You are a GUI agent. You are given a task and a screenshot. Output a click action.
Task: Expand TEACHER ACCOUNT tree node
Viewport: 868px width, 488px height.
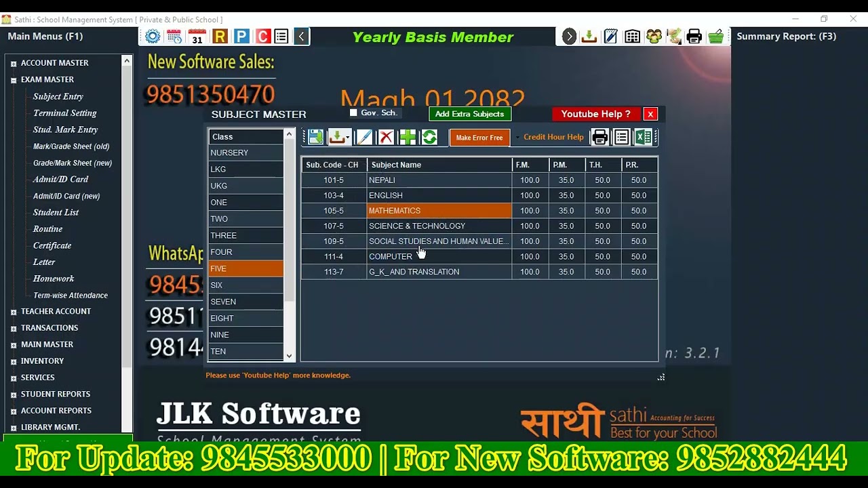pyautogui.click(x=14, y=312)
